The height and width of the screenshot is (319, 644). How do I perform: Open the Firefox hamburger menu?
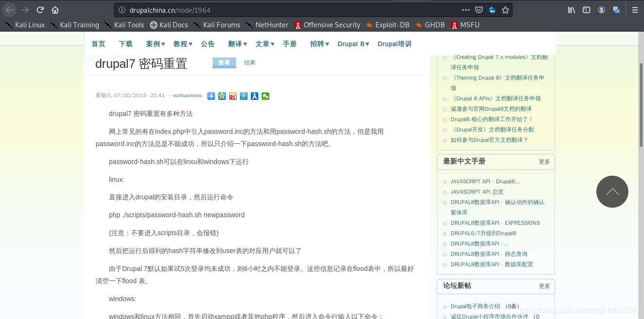(x=635, y=10)
